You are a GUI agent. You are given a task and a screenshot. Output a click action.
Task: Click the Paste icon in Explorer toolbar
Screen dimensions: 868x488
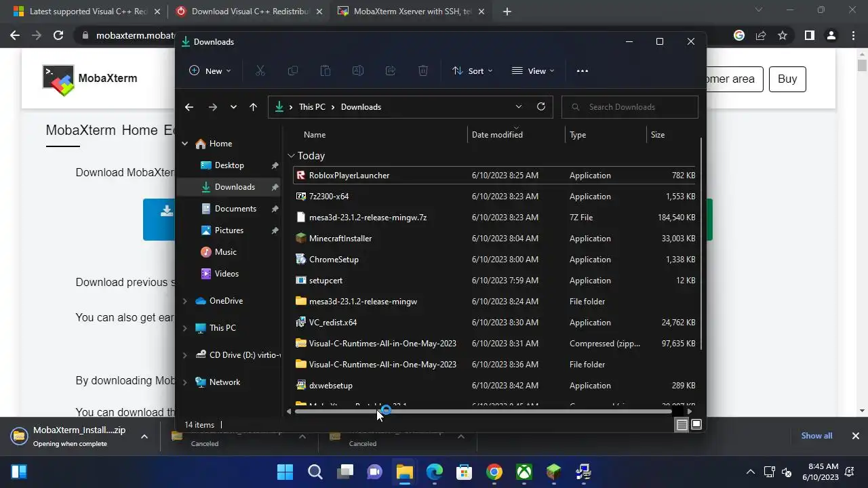(x=325, y=70)
